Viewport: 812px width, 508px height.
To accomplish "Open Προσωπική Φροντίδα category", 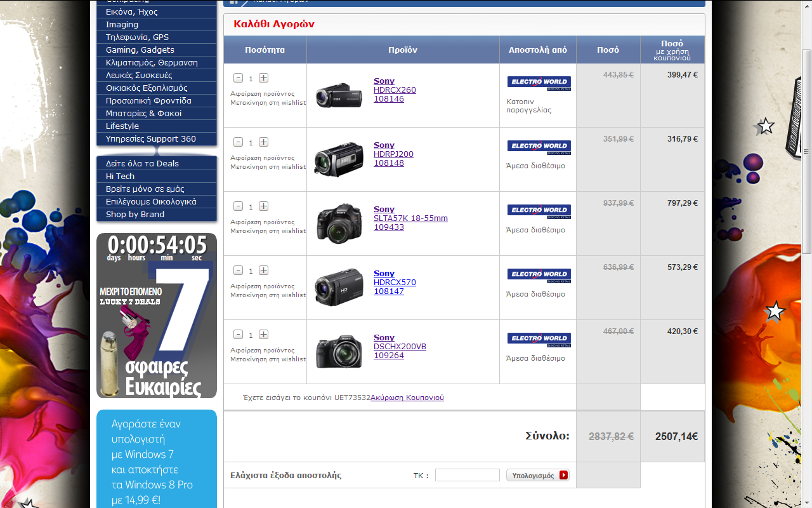I will pos(157,100).
